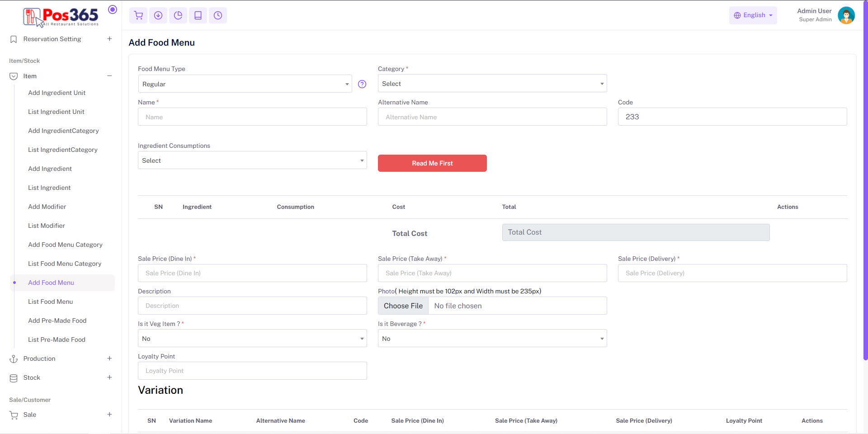Image resolution: width=868 pixels, height=434 pixels.
Task: Open the English language selector
Action: pos(753,15)
